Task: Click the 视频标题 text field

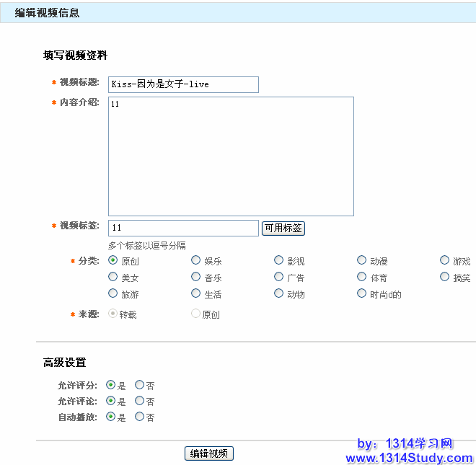Action: (183, 84)
